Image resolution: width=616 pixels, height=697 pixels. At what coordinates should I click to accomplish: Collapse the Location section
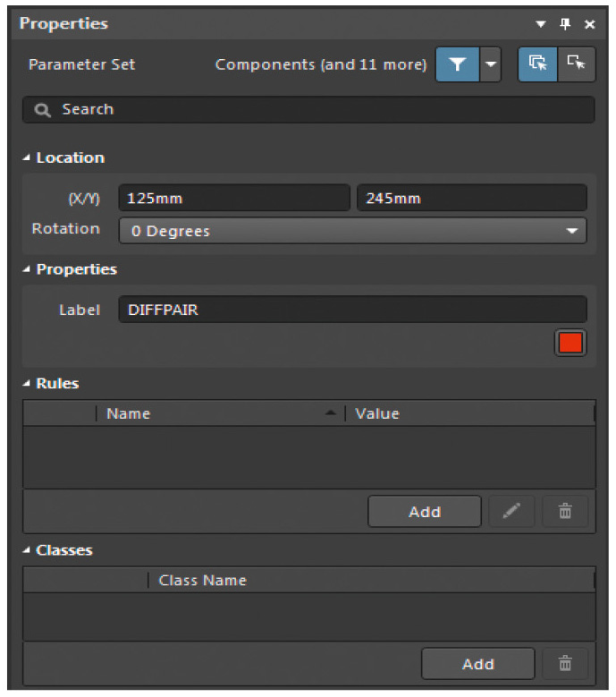(27, 158)
